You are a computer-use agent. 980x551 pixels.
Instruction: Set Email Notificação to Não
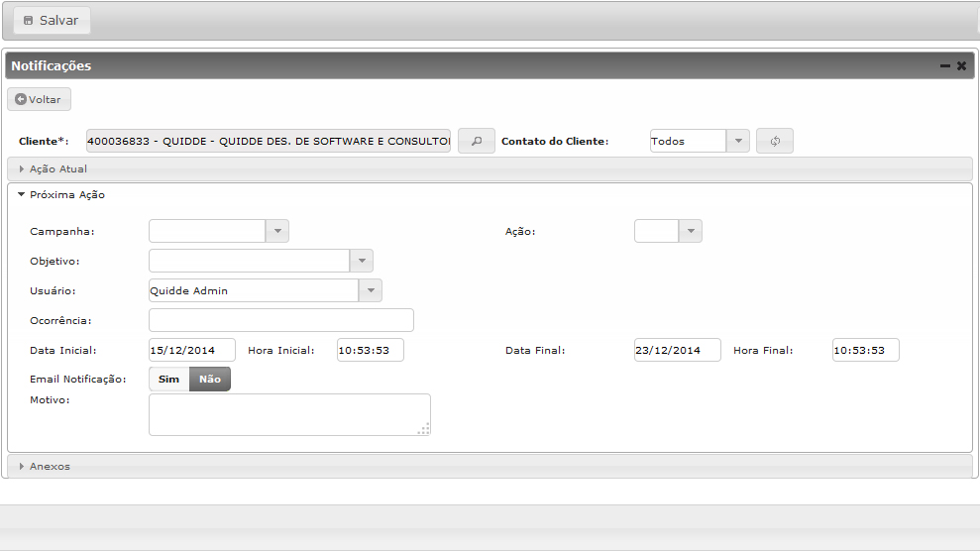tap(210, 380)
